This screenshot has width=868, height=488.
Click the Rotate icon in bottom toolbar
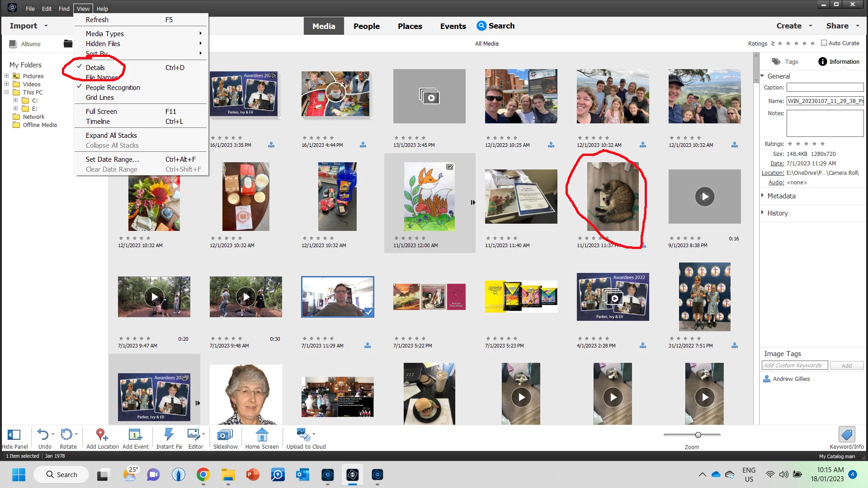[x=66, y=435]
